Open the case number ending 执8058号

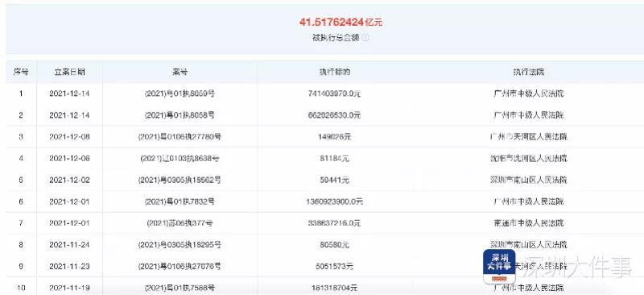[x=180, y=115]
